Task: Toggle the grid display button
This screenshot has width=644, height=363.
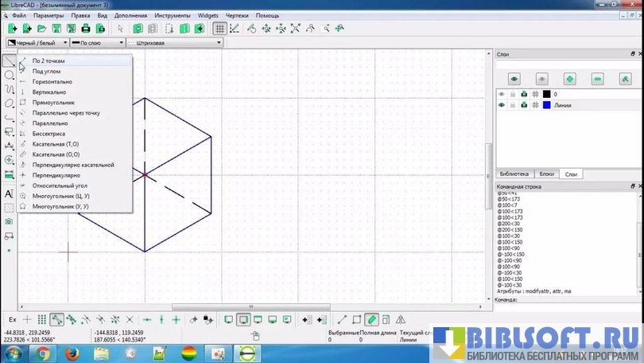Action: coord(219,29)
